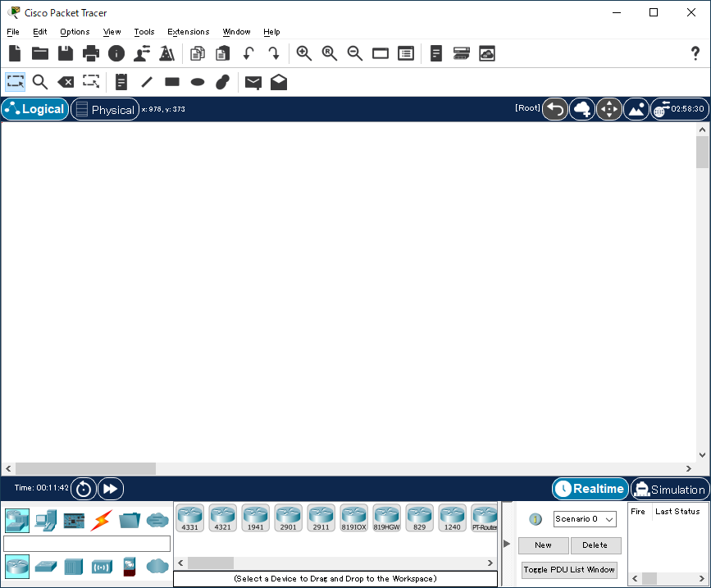Click Toggle PDU List Window button
The height and width of the screenshot is (588, 711).
point(569,570)
